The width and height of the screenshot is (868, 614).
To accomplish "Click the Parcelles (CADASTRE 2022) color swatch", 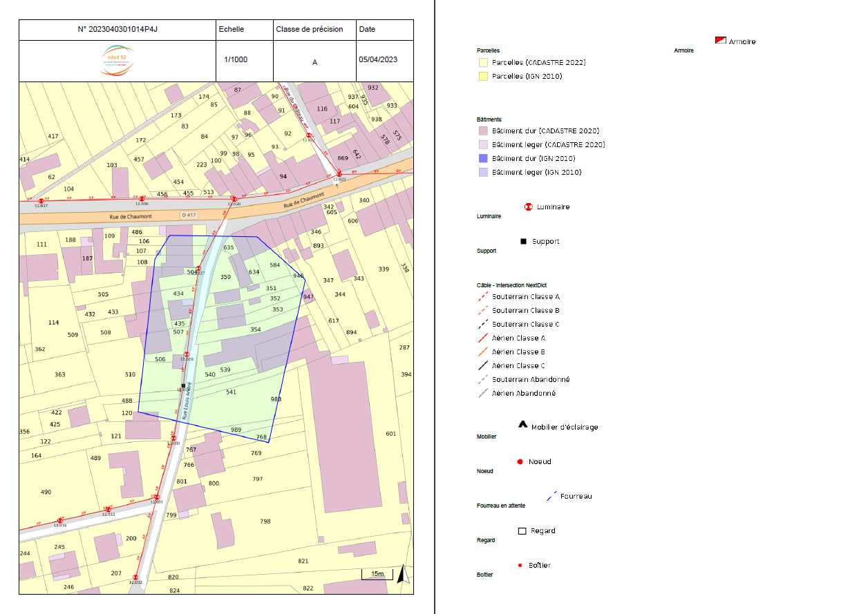I will [484, 62].
